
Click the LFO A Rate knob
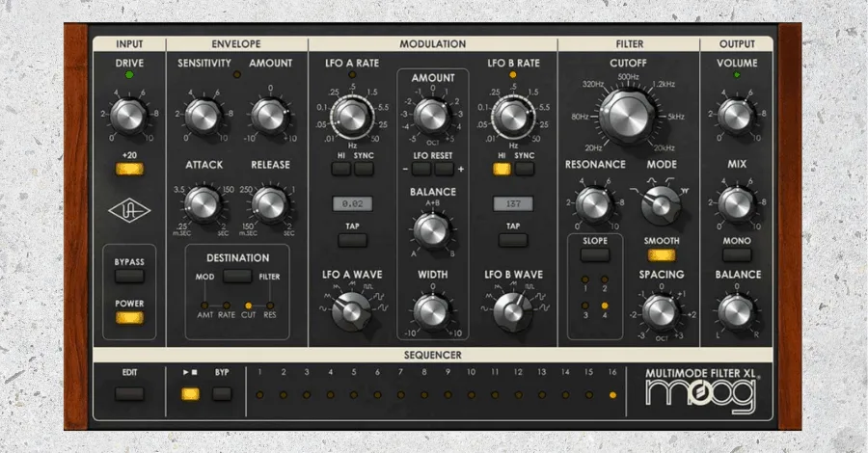click(352, 117)
